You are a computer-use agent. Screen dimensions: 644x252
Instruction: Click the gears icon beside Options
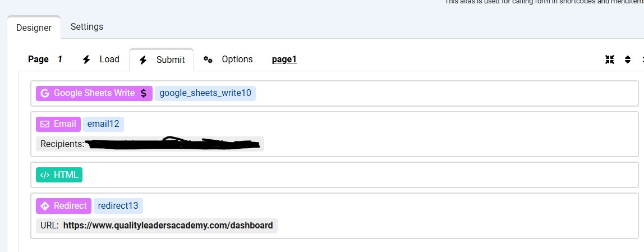tap(208, 59)
